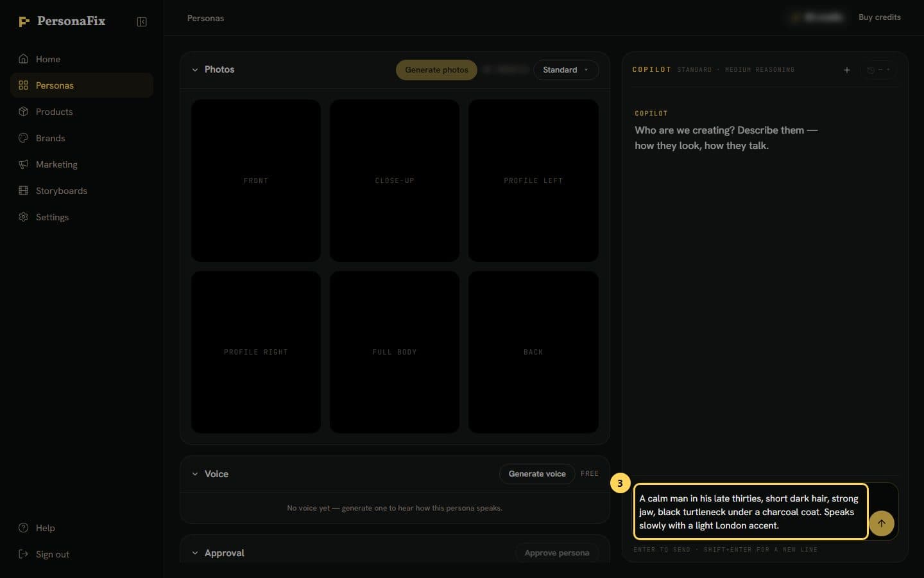
Task: Click the Sign out icon
Action: pyautogui.click(x=24, y=554)
